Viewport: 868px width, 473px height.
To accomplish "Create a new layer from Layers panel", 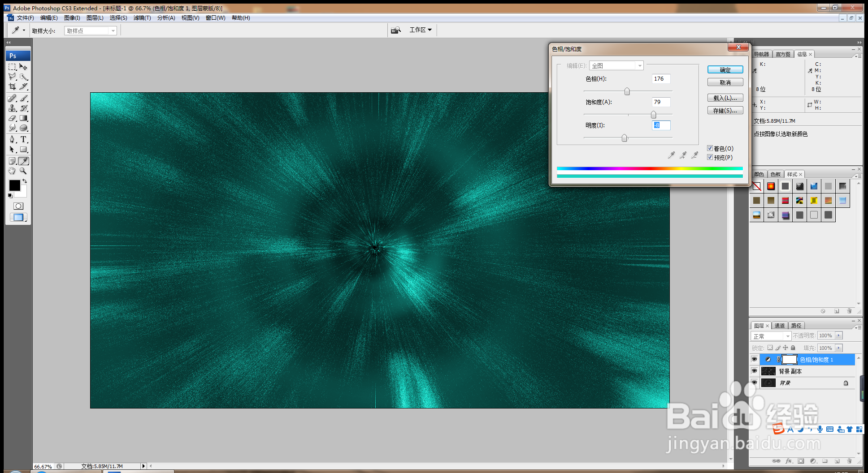I will pyautogui.click(x=837, y=461).
